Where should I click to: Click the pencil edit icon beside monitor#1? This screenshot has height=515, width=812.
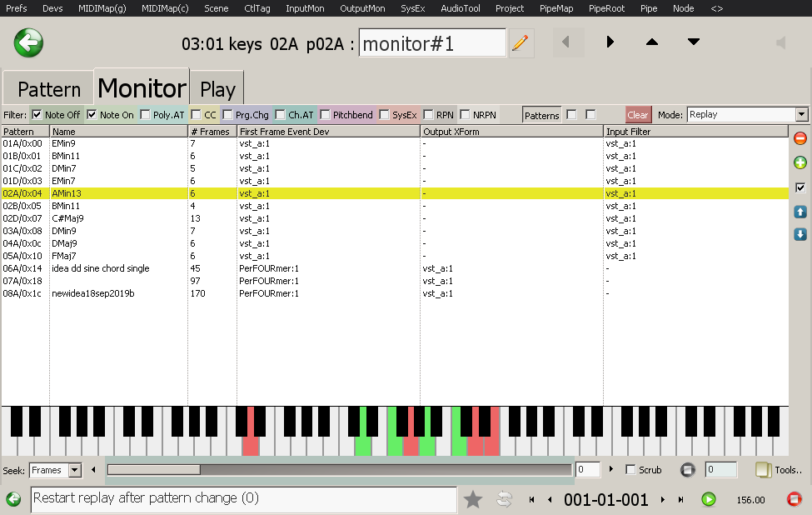tap(521, 42)
